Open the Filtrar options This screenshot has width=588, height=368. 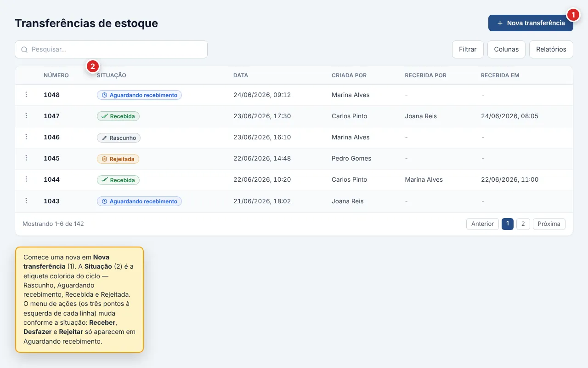468,49
